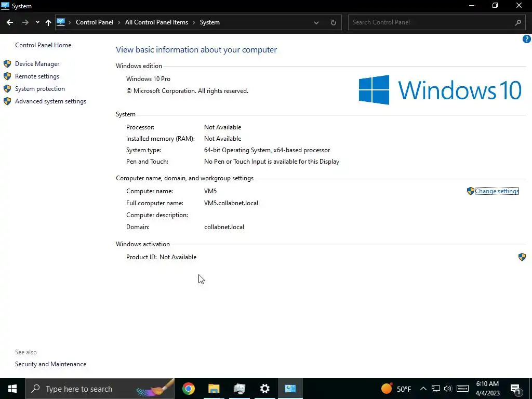Select 'Product ID: Not Available' text

(x=161, y=257)
